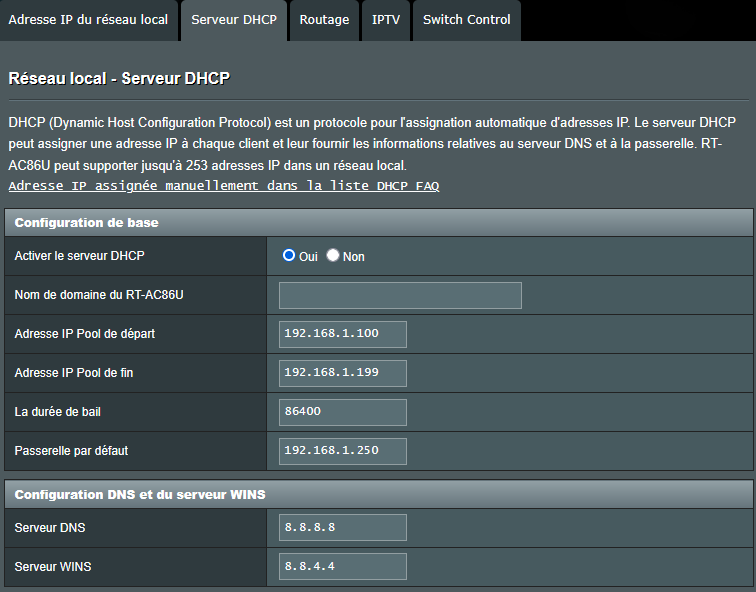This screenshot has height=592, width=756.
Task: Click the empty RT-AC86U domain name field
Action: coord(400,295)
